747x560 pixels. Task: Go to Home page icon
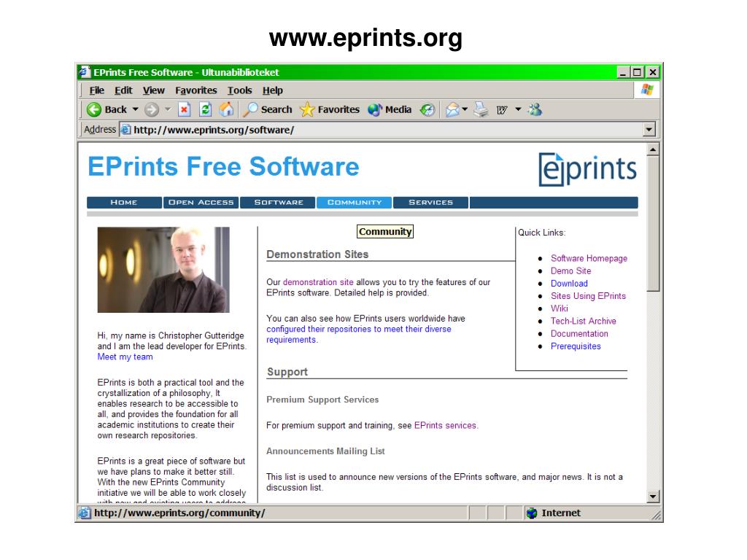point(227,109)
